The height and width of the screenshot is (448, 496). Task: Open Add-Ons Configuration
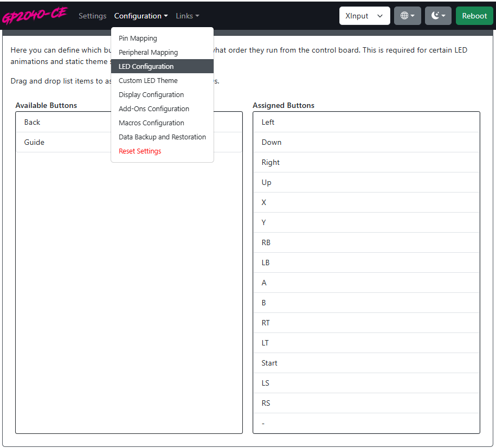tap(154, 109)
